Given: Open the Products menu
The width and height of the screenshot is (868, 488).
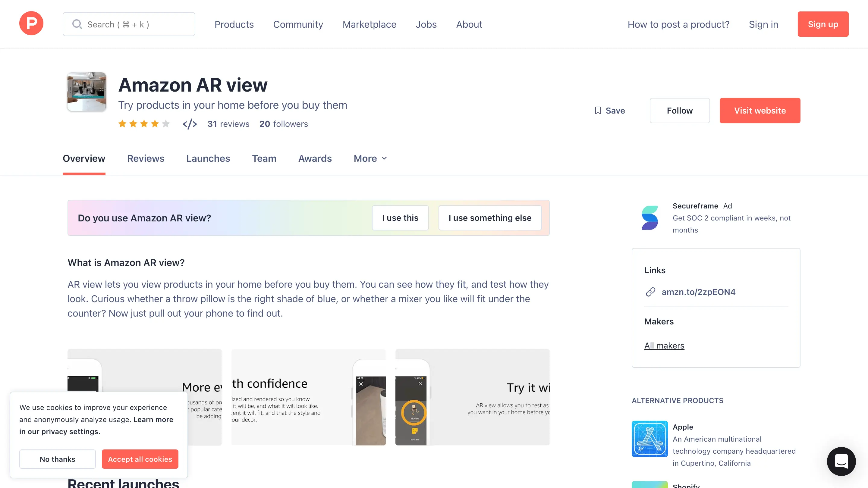Looking at the screenshot, I should point(234,24).
